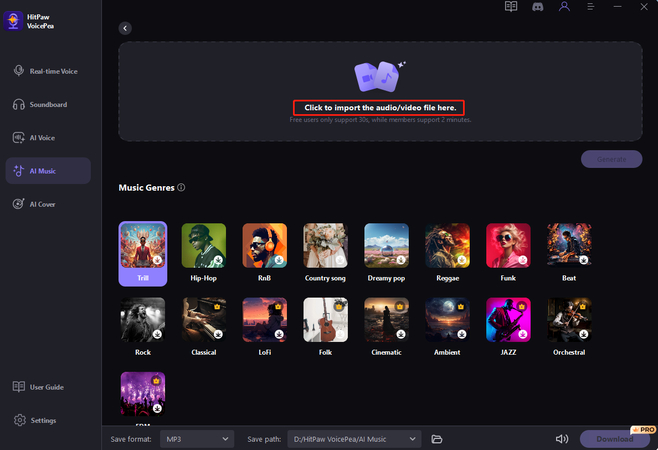The height and width of the screenshot is (450, 658).
Task: Select the Funk genre
Action: coord(508,253)
